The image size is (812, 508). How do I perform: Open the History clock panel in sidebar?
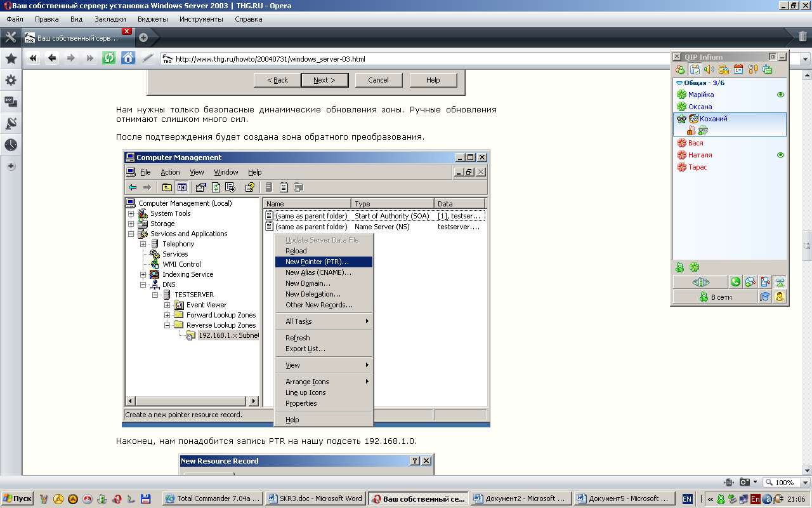(11, 145)
